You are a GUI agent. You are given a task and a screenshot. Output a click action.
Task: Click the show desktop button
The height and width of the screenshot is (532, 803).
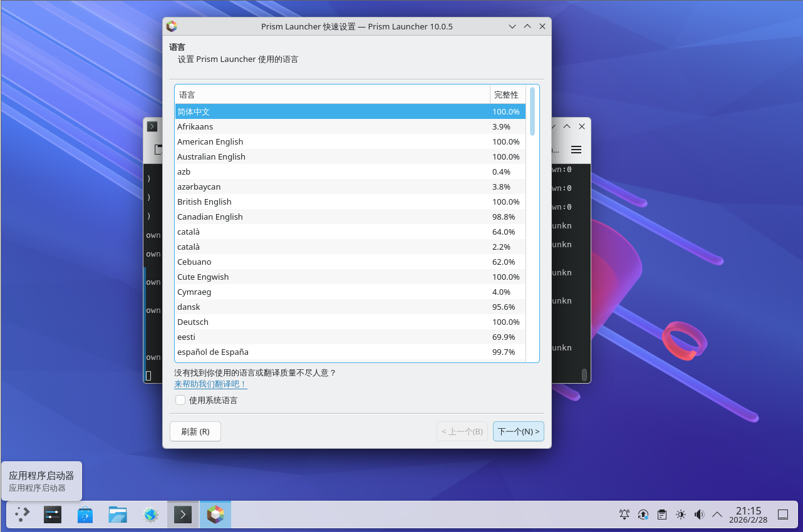click(783, 514)
